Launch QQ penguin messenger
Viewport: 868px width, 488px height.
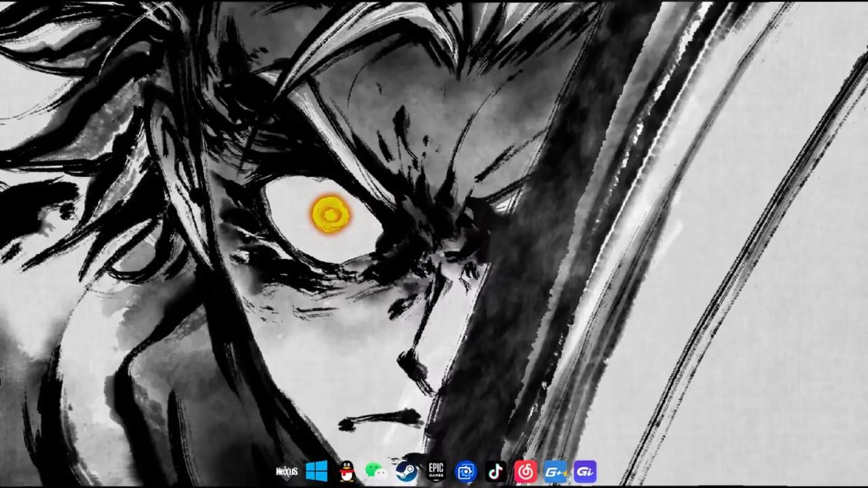coord(347,472)
